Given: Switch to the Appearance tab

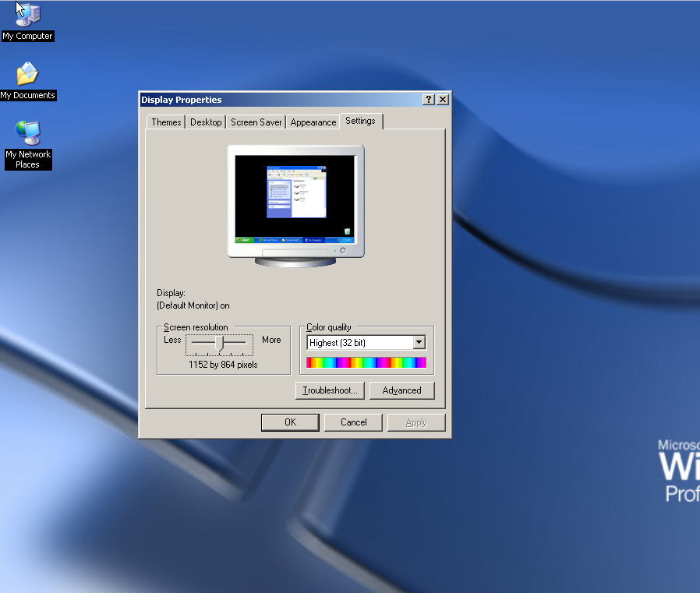Looking at the screenshot, I should coord(313,122).
